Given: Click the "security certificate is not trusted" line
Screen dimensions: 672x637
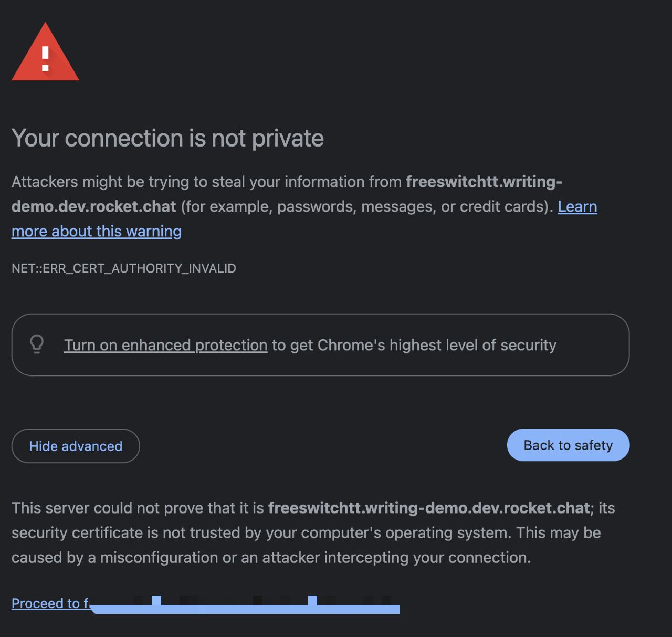Looking at the screenshot, I should 136,532.
